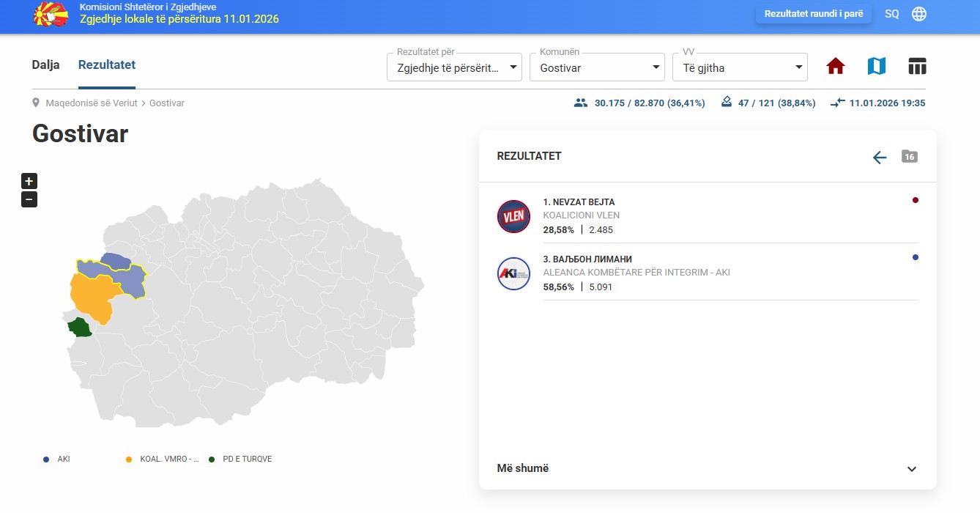
Task: Open the blue map view icon
Action: pos(876,67)
